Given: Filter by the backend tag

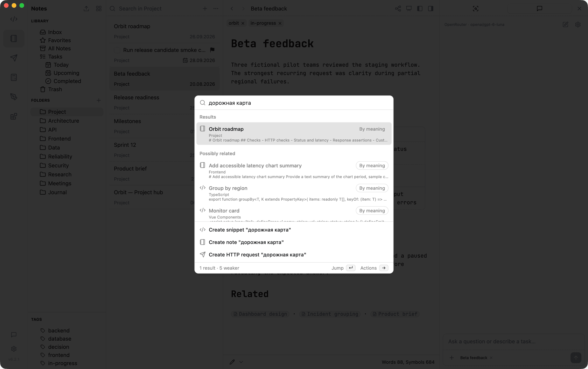Looking at the screenshot, I should 59,331.
